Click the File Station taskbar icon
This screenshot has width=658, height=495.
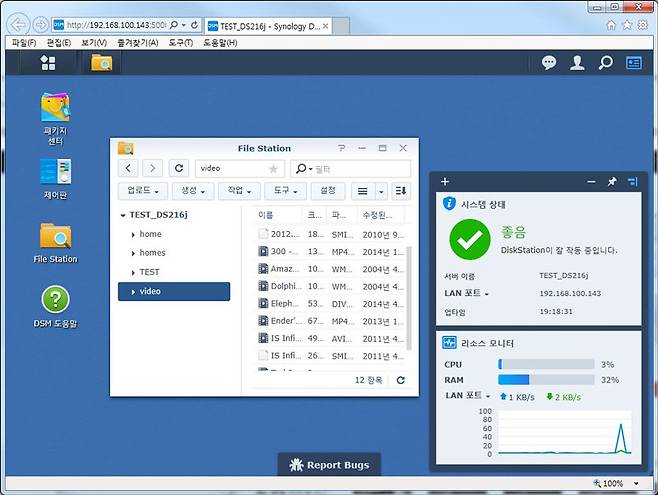pos(102,63)
